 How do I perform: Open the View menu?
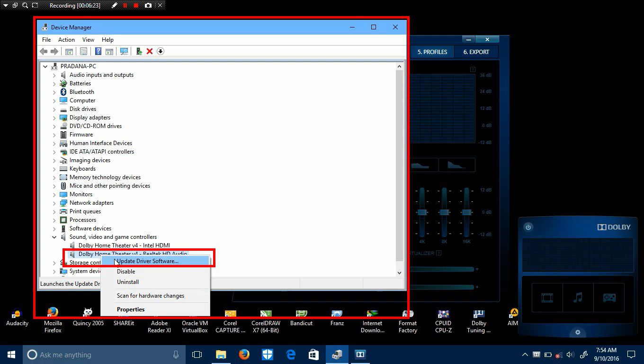(x=88, y=40)
